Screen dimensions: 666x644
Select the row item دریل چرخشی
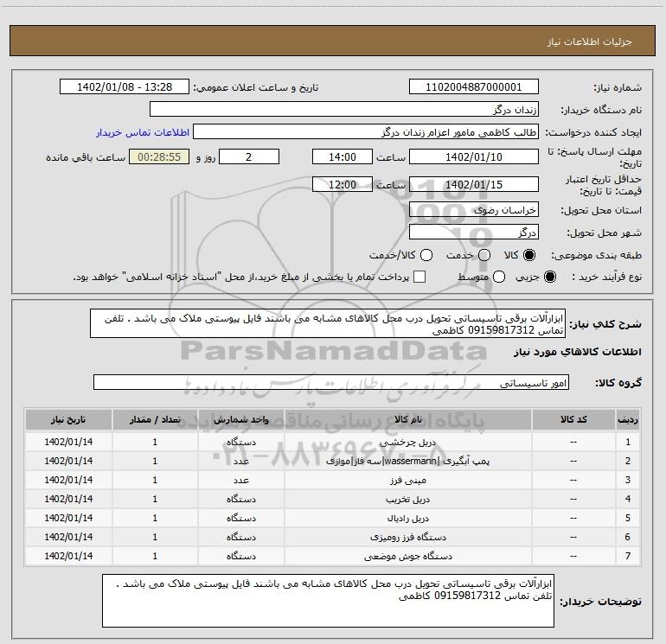click(407, 443)
